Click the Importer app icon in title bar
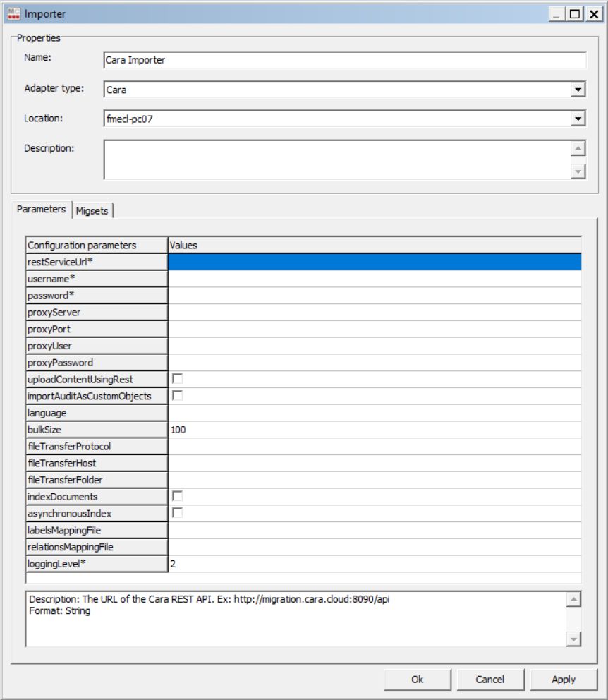The width and height of the screenshot is (608, 700). 13,13
